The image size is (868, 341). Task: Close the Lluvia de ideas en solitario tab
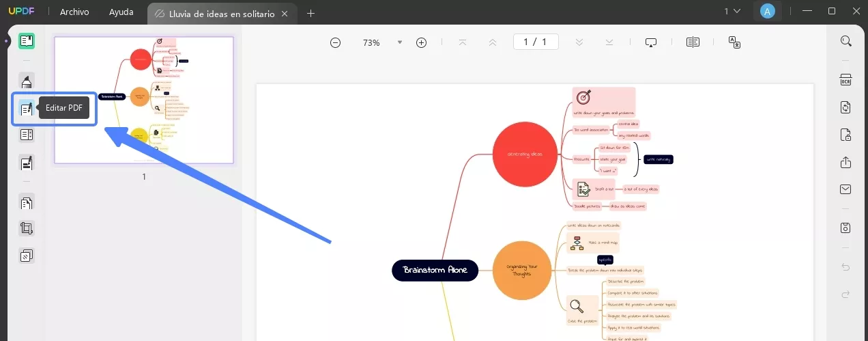coord(285,13)
